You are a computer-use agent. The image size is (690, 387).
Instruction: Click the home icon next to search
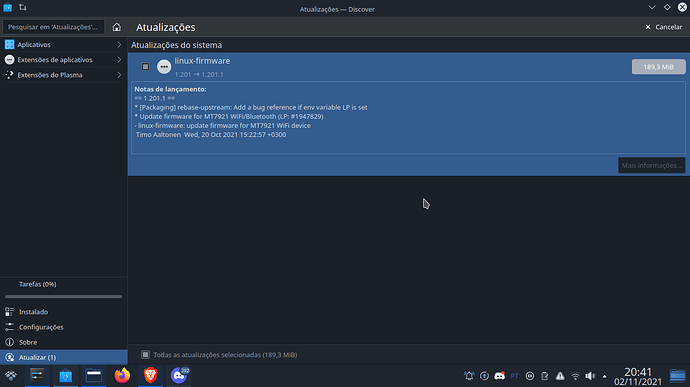[x=117, y=27]
